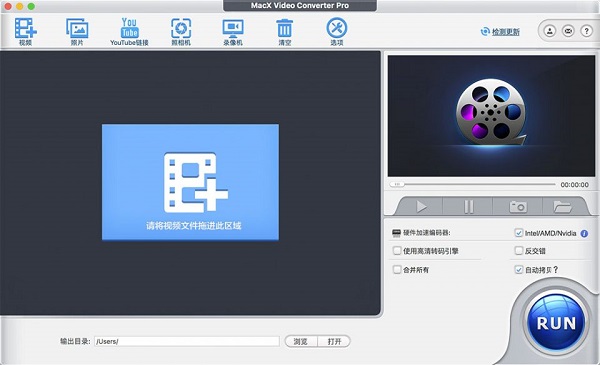
Task: Play the preview video
Action: 421,207
